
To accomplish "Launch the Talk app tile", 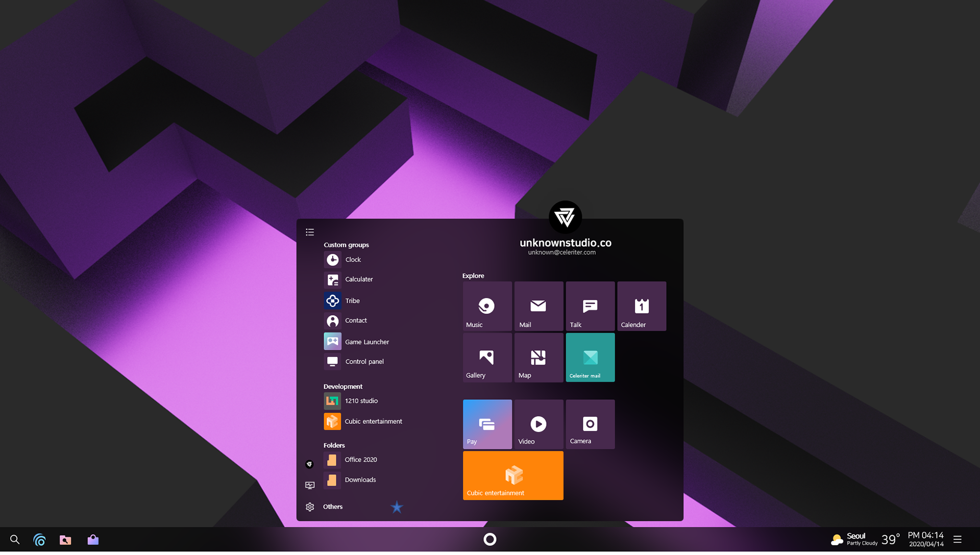I will coord(590,306).
